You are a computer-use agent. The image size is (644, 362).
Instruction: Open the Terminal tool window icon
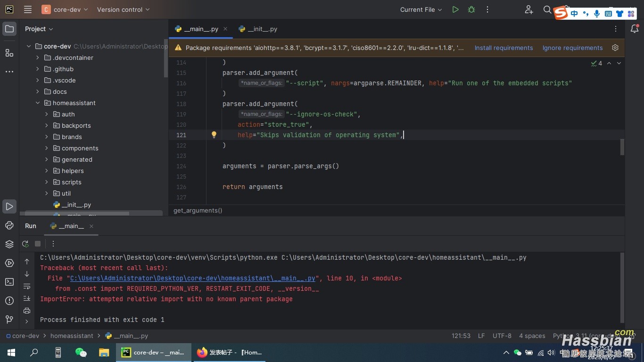(x=9, y=282)
